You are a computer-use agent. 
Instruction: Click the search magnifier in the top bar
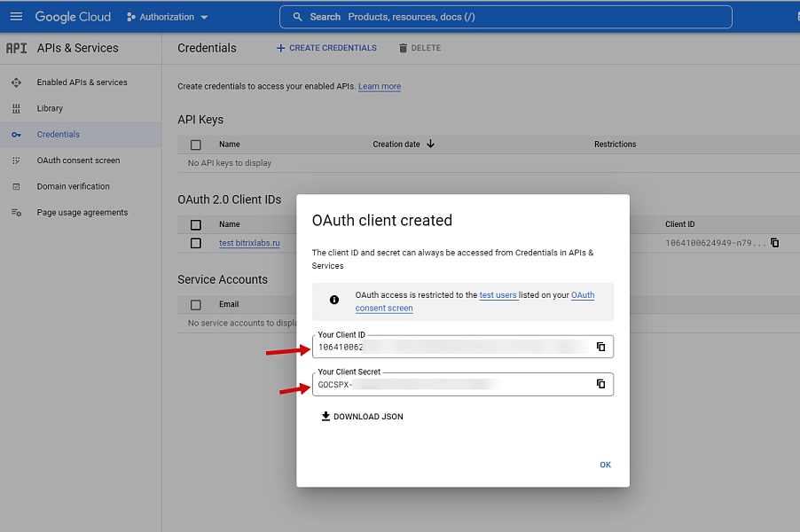(x=297, y=16)
